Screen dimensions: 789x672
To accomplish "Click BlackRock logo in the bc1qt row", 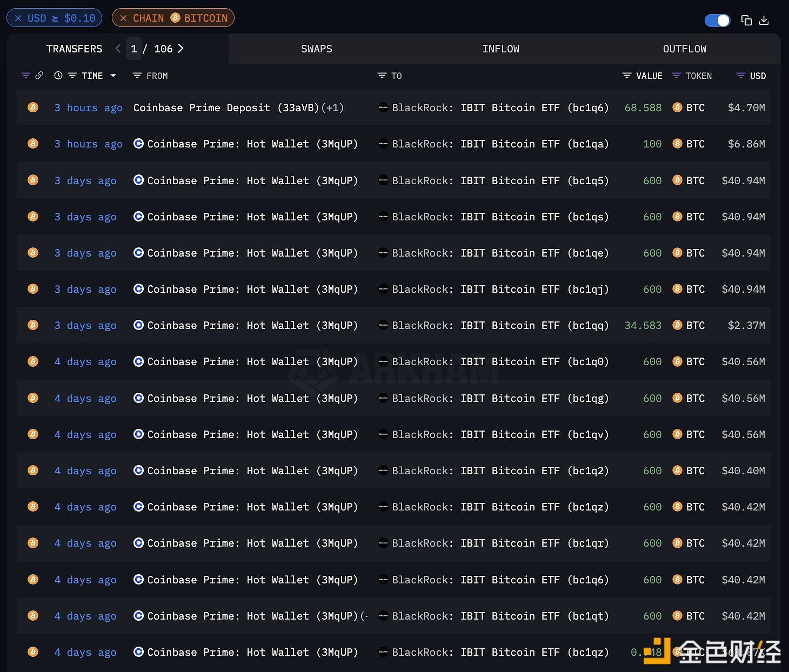I will pos(383,616).
